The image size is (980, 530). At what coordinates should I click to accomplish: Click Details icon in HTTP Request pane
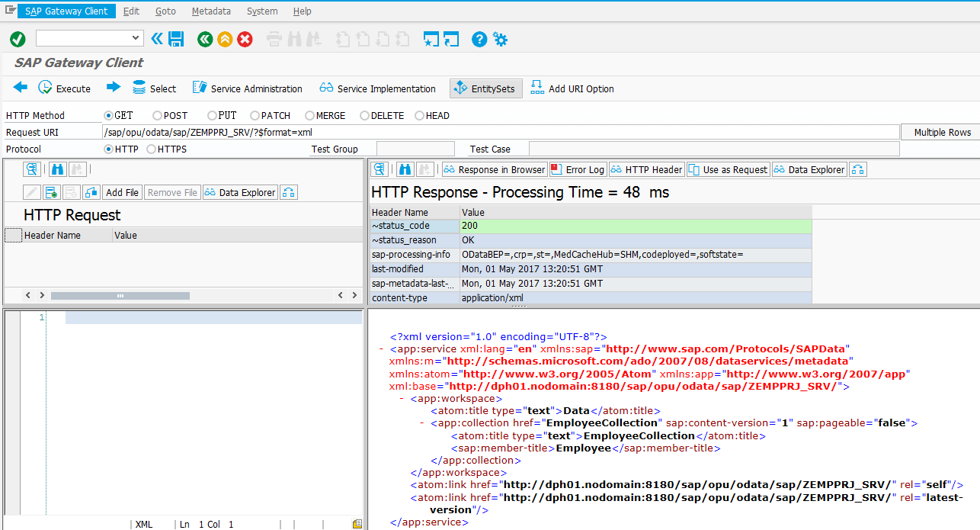point(31,169)
